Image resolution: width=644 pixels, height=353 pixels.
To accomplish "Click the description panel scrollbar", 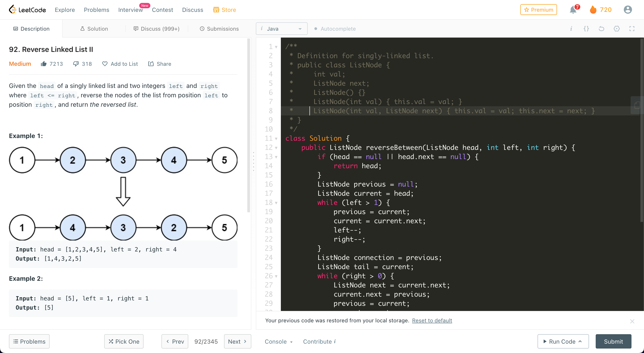I will tap(249, 125).
